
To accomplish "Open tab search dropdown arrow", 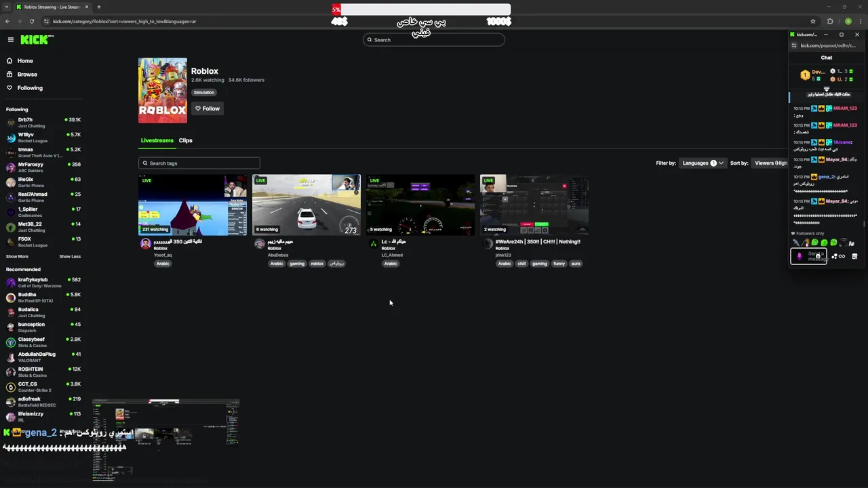I will pyautogui.click(x=7, y=7).
